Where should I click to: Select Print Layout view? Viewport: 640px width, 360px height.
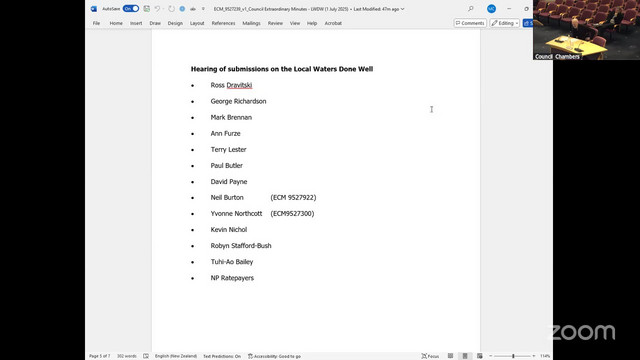(x=465, y=356)
